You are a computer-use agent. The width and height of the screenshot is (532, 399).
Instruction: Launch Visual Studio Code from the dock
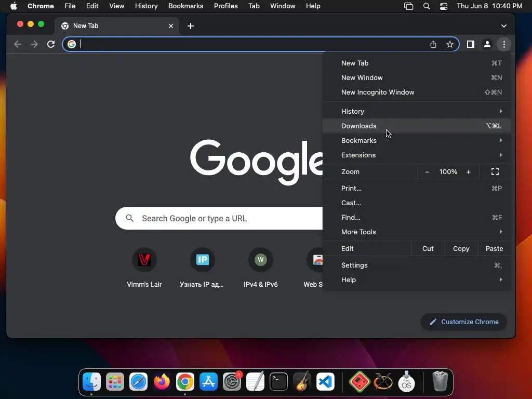tap(325, 382)
